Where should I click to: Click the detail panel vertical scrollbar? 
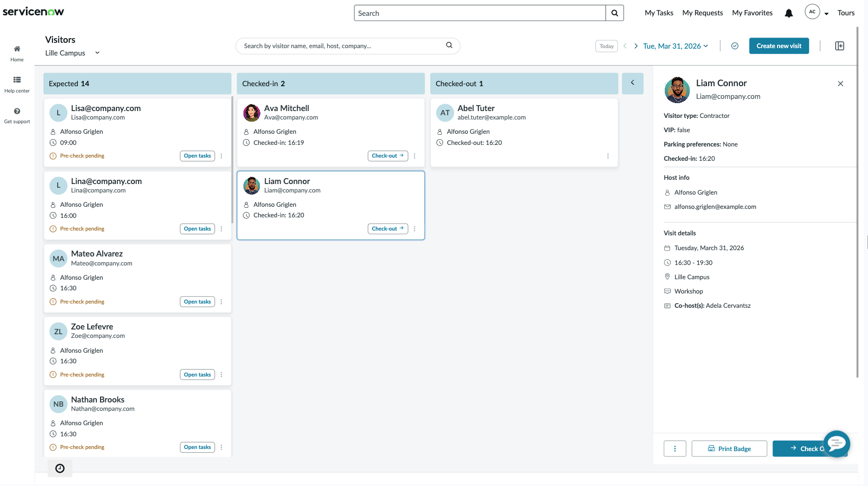click(x=857, y=203)
